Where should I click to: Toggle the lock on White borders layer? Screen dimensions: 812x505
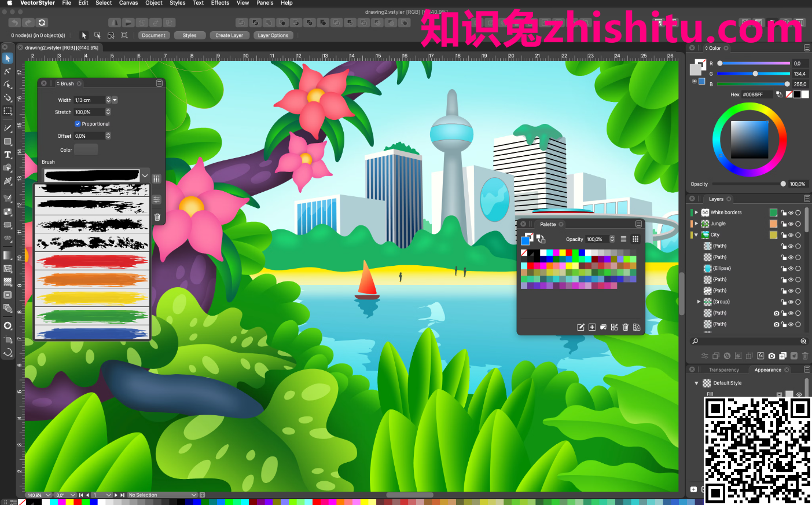tap(783, 213)
